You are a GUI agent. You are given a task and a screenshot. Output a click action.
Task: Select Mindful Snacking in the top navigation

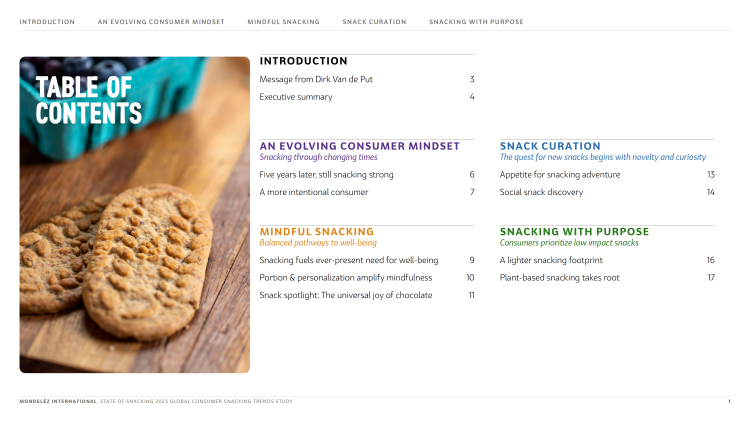[x=284, y=21]
